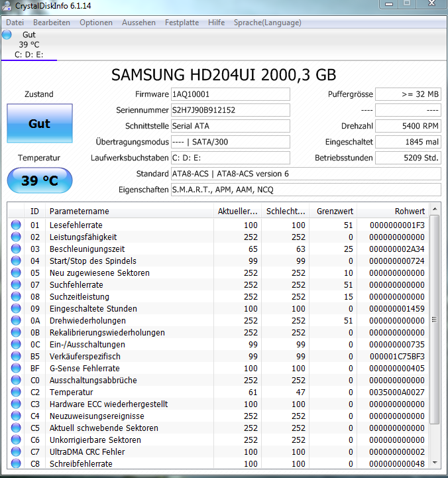Click the status circle for C2 Temperatur

(x=16, y=392)
